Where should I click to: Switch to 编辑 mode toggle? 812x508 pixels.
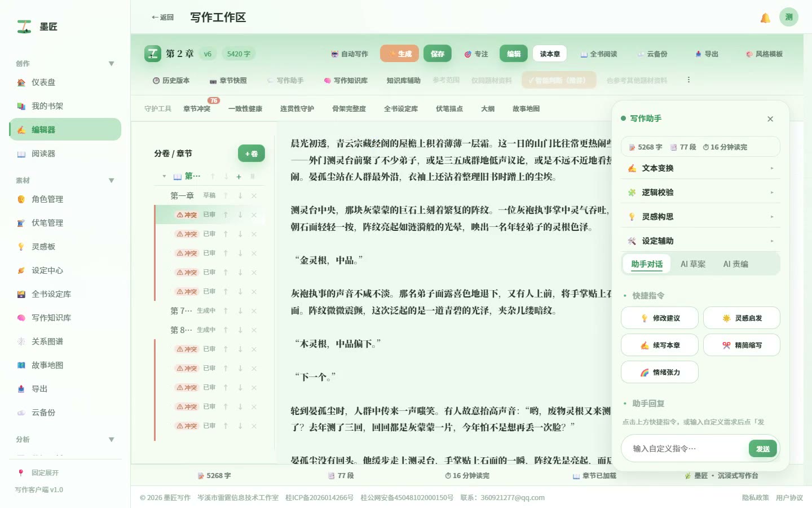514,54
